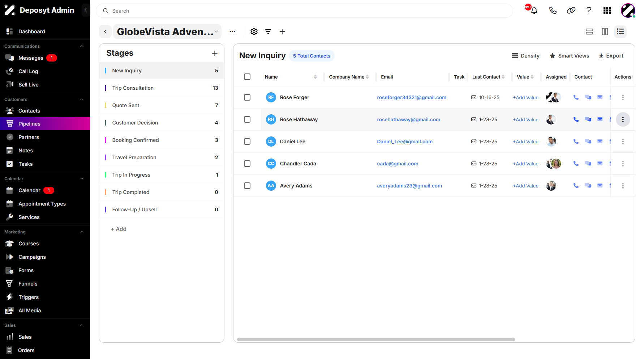Open the pipeline filter icon
This screenshot has width=644, height=359.
[268, 31]
